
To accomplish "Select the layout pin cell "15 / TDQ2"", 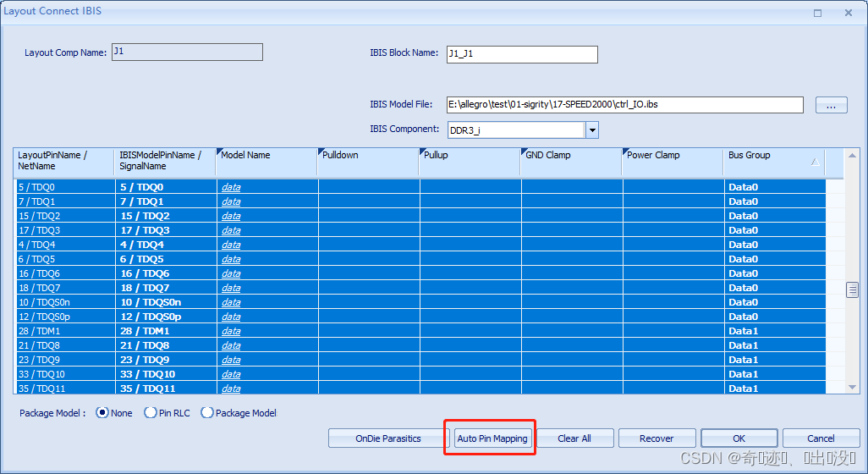I will pyautogui.click(x=65, y=216).
